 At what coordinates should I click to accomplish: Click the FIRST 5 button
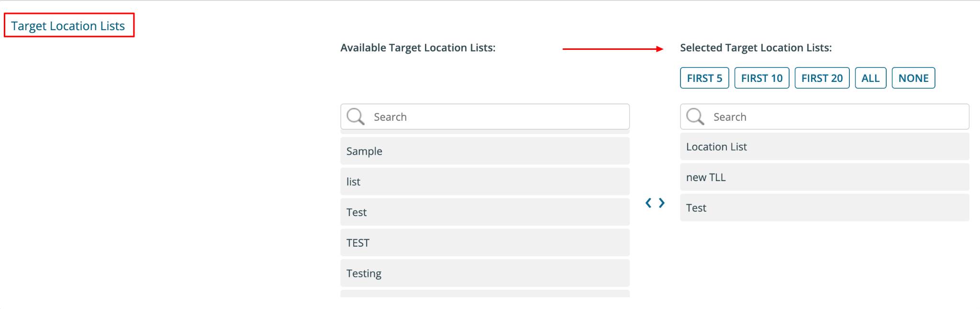(x=704, y=78)
